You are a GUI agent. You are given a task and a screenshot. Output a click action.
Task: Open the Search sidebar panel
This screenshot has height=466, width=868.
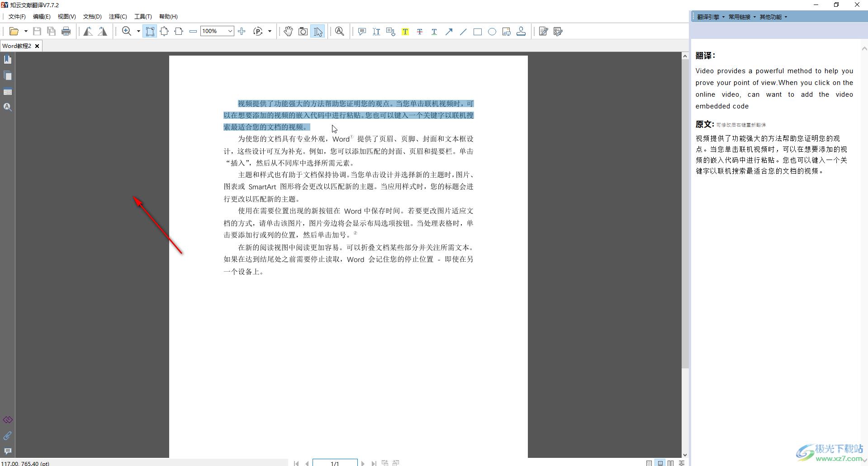pos(8,107)
